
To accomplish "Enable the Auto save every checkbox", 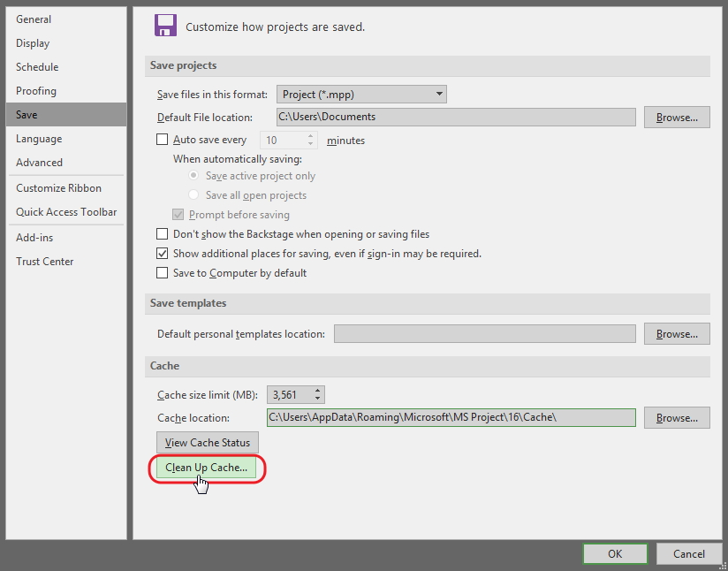I will click(x=162, y=140).
